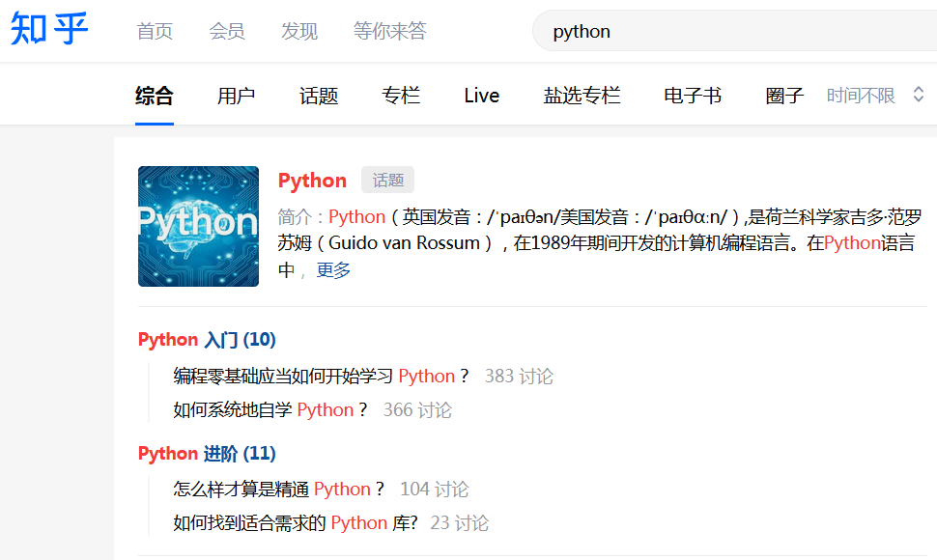This screenshot has height=560, width=937.
Task: Focus the search box containing python
Action: point(734,31)
